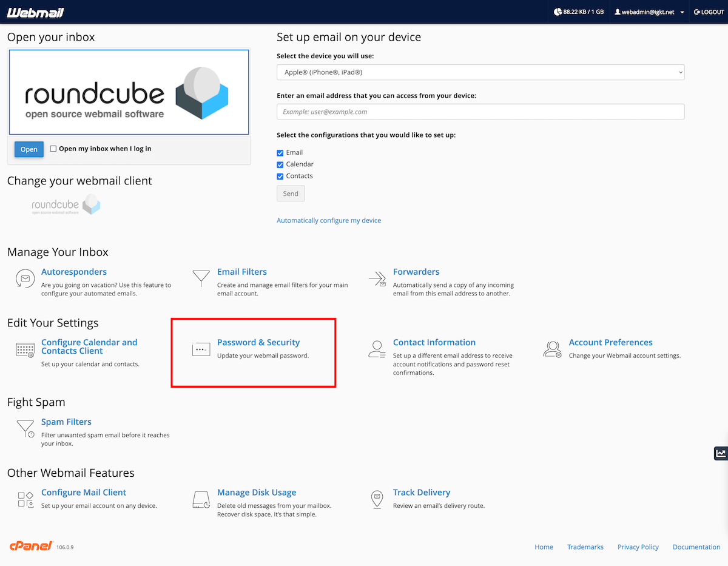
Task: Uncheck the Contacts configuration option
Action: tap(280, 176)
